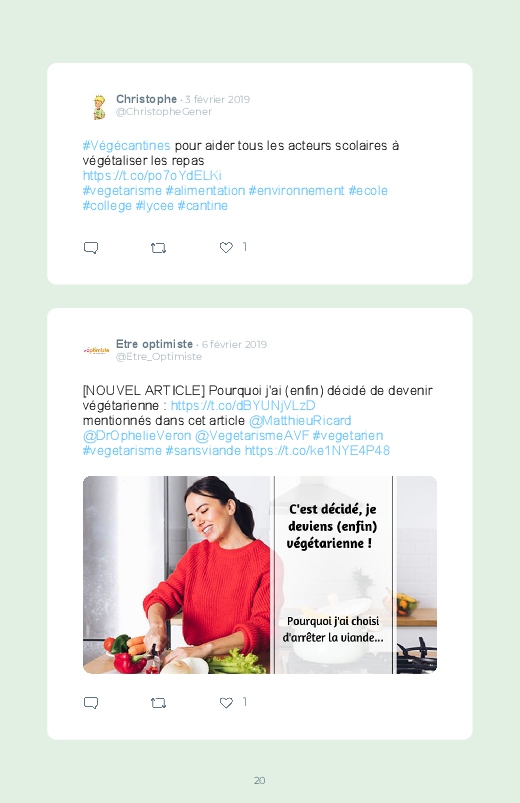
Task: Open the vegetarian article image of the woman cooking
Action: pyautogui.click(x=260, y=575)
